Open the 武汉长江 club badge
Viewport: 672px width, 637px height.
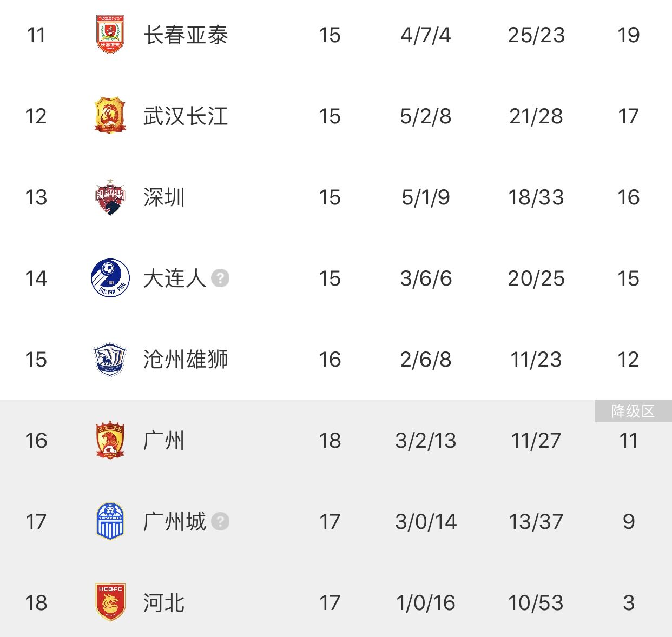click(x=110, y=116)
